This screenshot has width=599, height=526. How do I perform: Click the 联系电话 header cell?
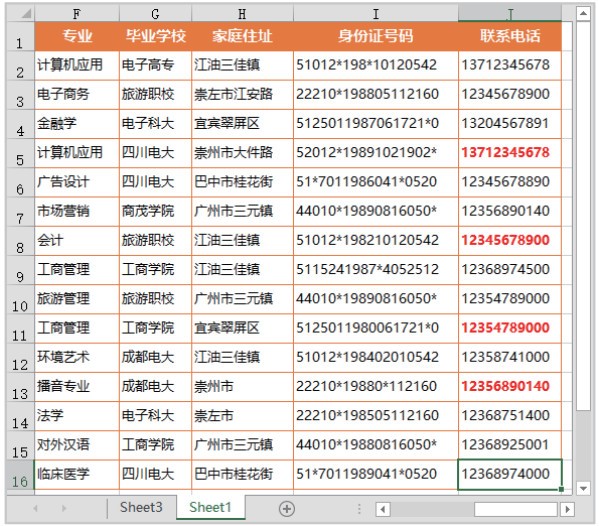[510, 36]
